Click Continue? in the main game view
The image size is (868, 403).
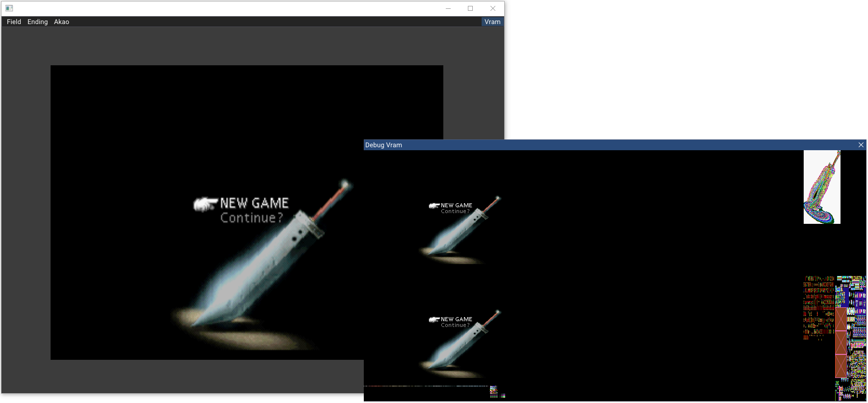pos(252,217)
